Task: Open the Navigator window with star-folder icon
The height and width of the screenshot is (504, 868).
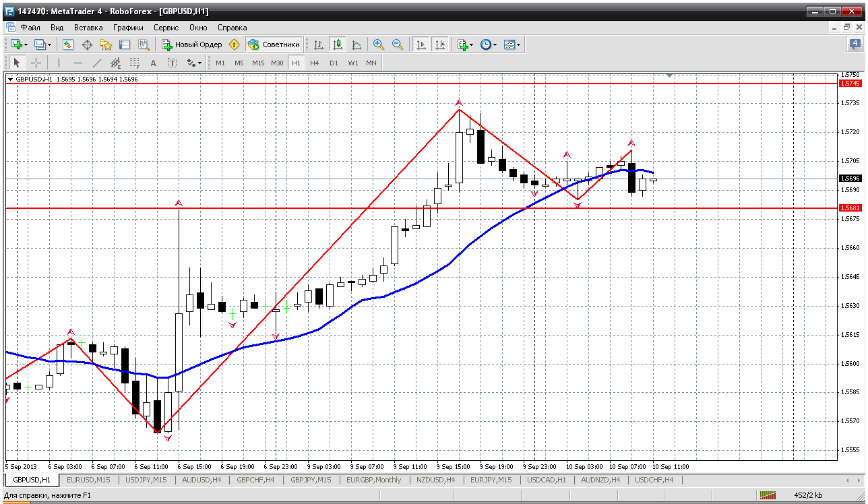Action: [x=106, y=44]
